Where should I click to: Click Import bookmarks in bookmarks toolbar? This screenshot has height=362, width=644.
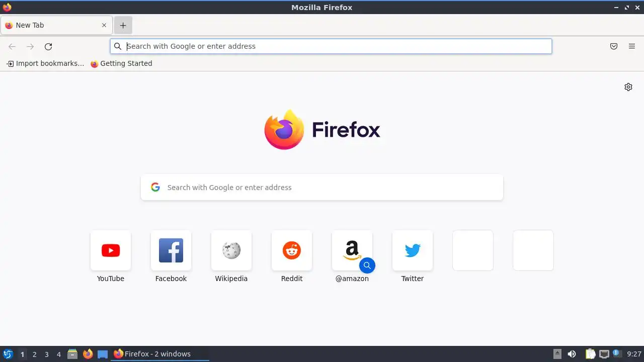click(x=45, y=63)
